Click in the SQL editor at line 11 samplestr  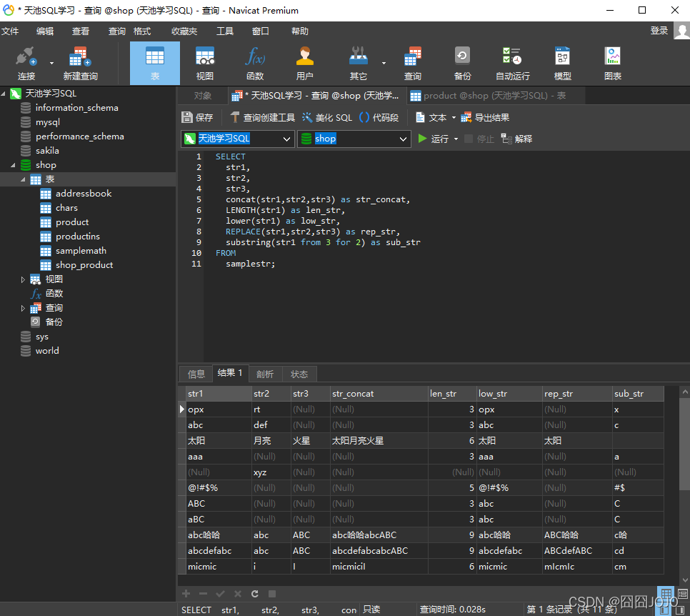pyautogui.click(x=251, y=264)
